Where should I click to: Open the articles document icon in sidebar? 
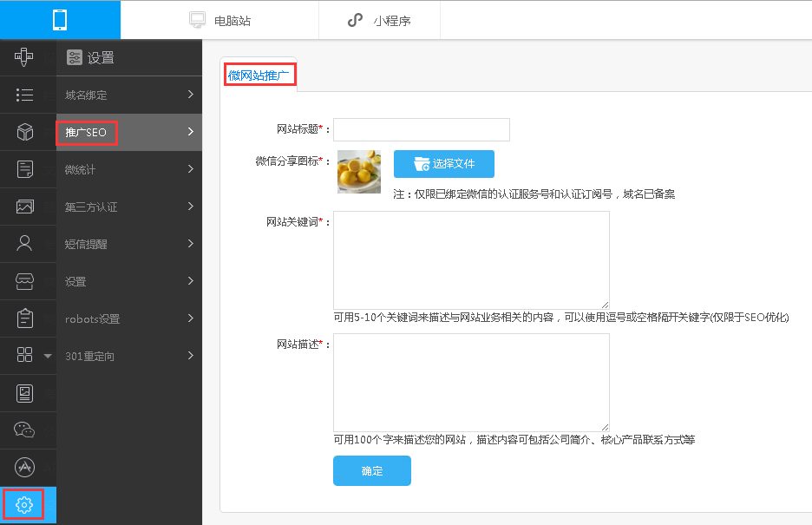(23, 169)
